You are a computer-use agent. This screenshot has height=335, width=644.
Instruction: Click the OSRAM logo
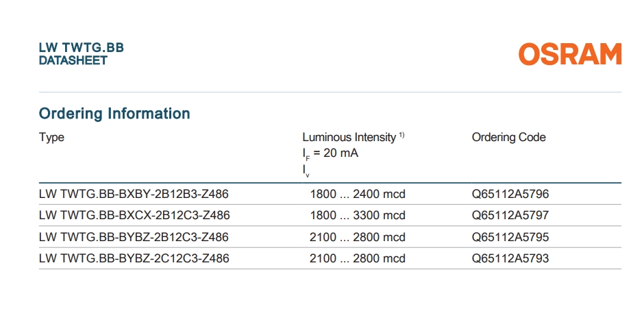570,54
